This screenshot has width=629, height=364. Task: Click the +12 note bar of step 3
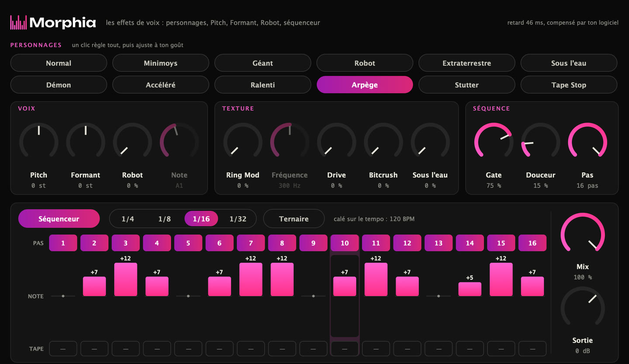click(126, 279)
